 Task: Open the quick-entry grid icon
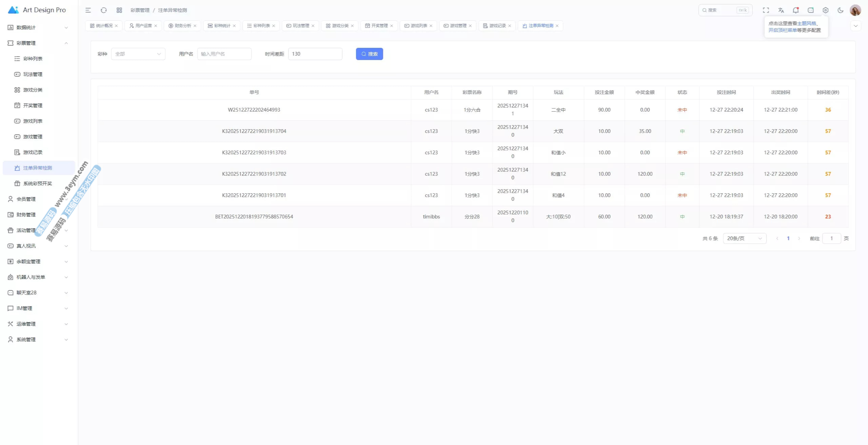tap(119, 10)
